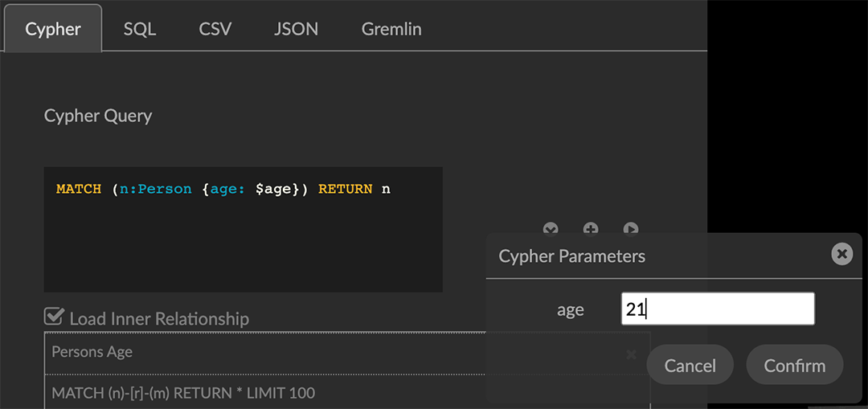The image size is (868, 409).
Task: Click the age parameter label
Action: [x=570, y=310]
